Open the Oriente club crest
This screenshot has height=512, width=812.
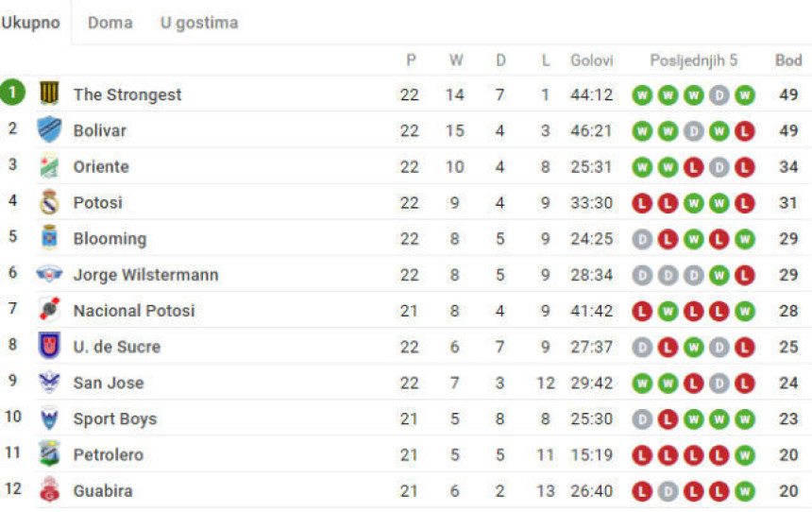point(49,166)
